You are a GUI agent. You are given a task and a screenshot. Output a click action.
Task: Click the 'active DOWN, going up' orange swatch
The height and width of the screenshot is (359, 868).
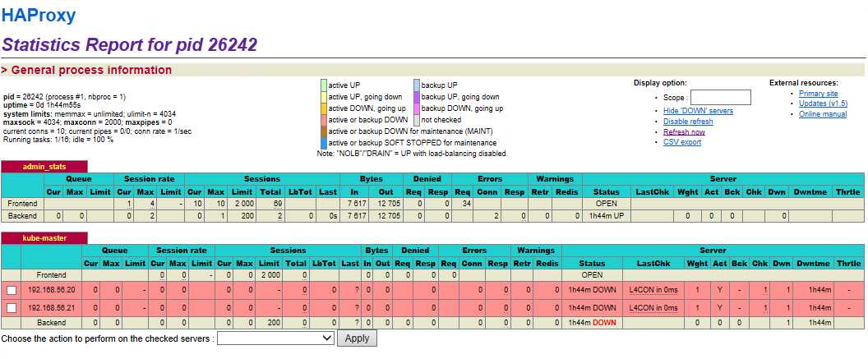click(x=324, y=108)
